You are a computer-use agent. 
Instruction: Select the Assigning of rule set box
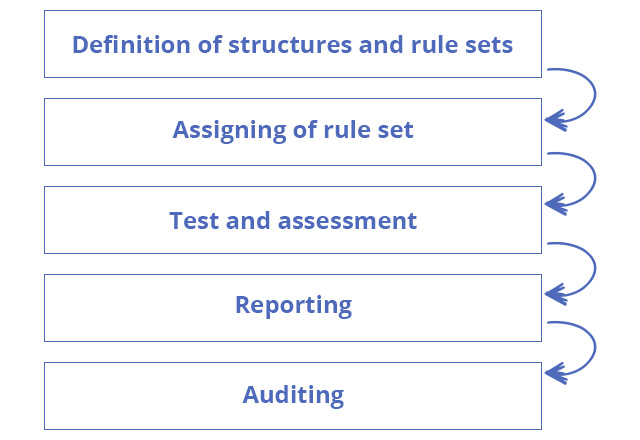(x=293, y=132)
